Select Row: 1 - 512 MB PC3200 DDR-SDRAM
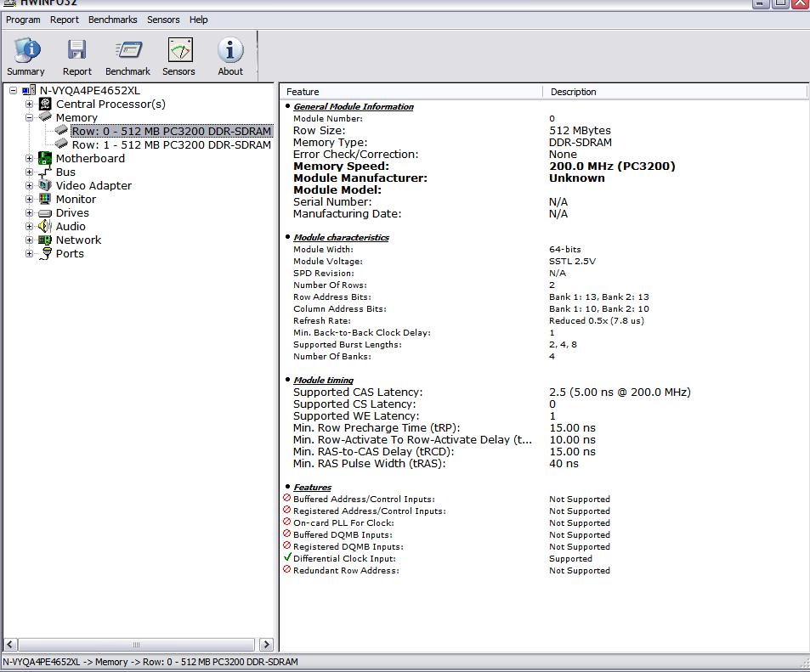The image size is (810, 672). click(x=172, y=145)
